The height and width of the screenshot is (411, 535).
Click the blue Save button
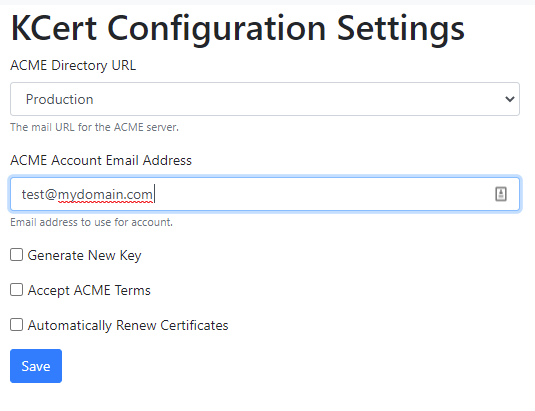coord(36,366)
